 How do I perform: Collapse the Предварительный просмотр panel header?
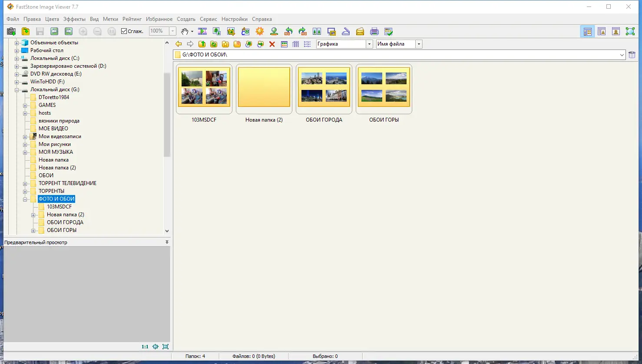pyautogui.click(x=167, y=242)
